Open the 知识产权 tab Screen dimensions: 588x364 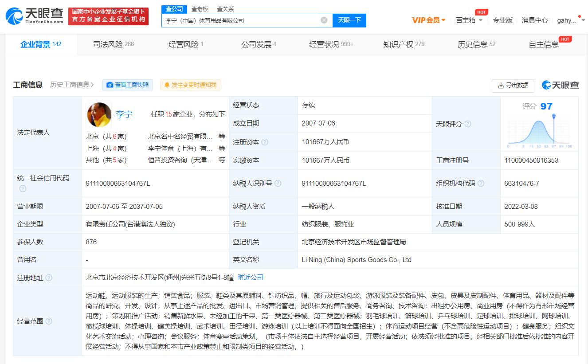pyautogui.click(x=404, y=44)
